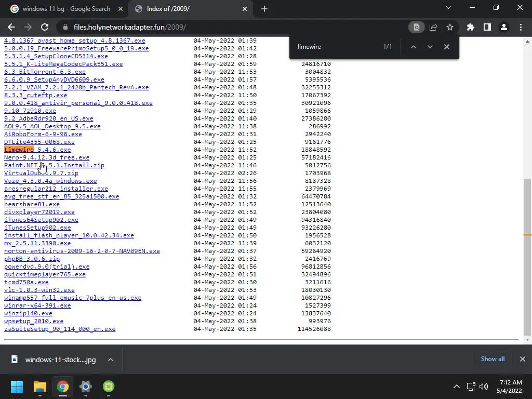
Task: Open File Explorer from the taskbar
Action: click(x=39, y=387)
